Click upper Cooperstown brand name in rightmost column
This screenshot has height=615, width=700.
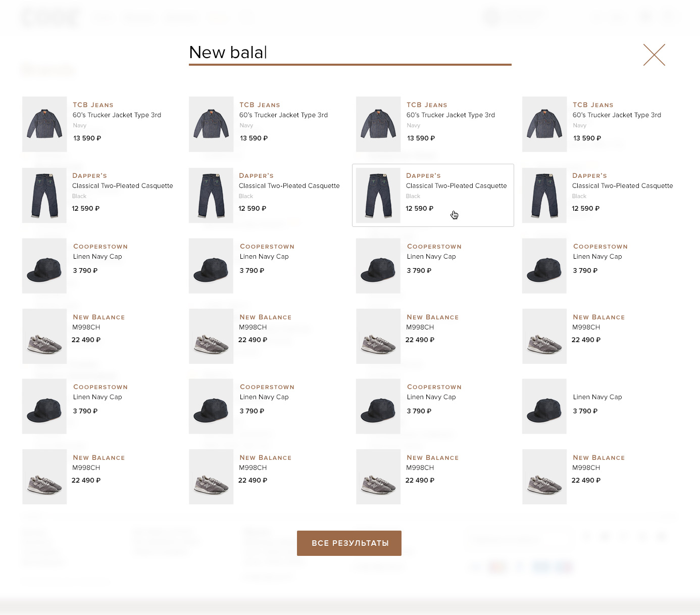(601, 247)
